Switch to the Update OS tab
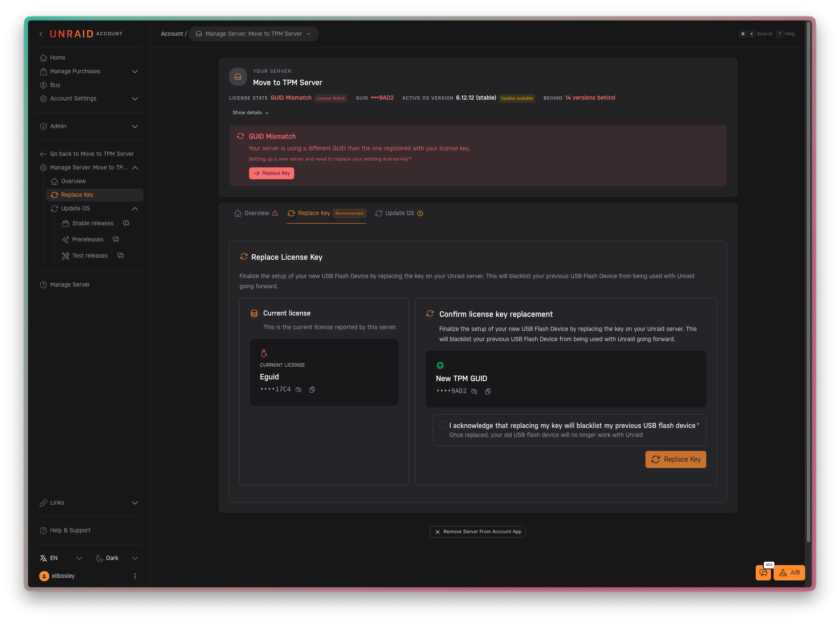 point(399,213)
